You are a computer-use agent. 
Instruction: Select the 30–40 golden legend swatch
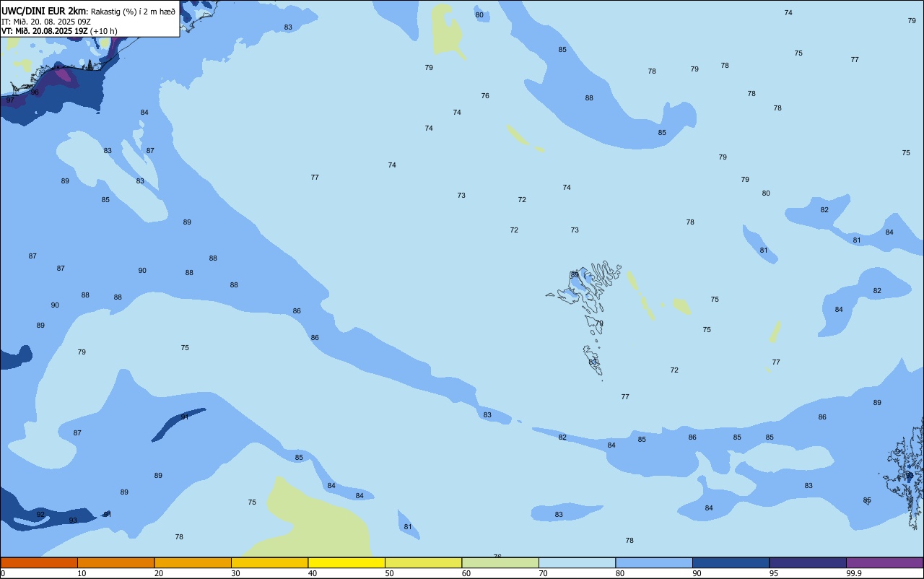[x=269, y=562]
